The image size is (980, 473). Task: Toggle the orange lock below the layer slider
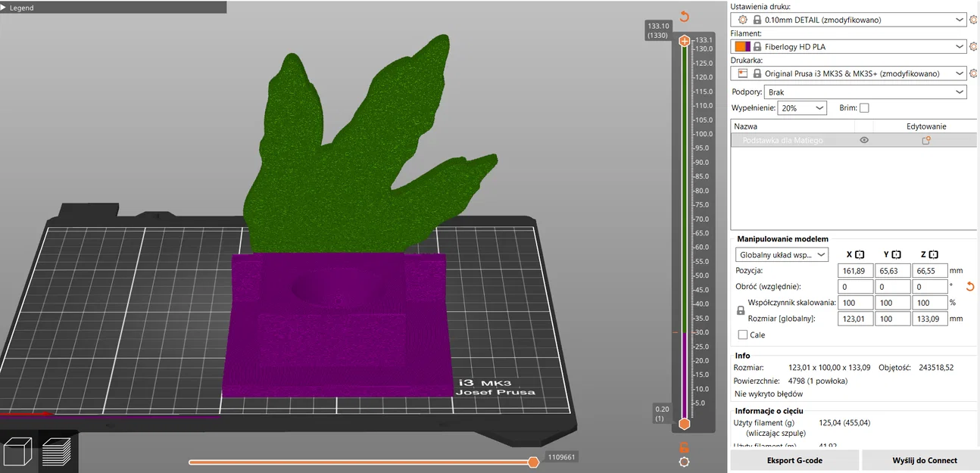[x=685, y=447]
